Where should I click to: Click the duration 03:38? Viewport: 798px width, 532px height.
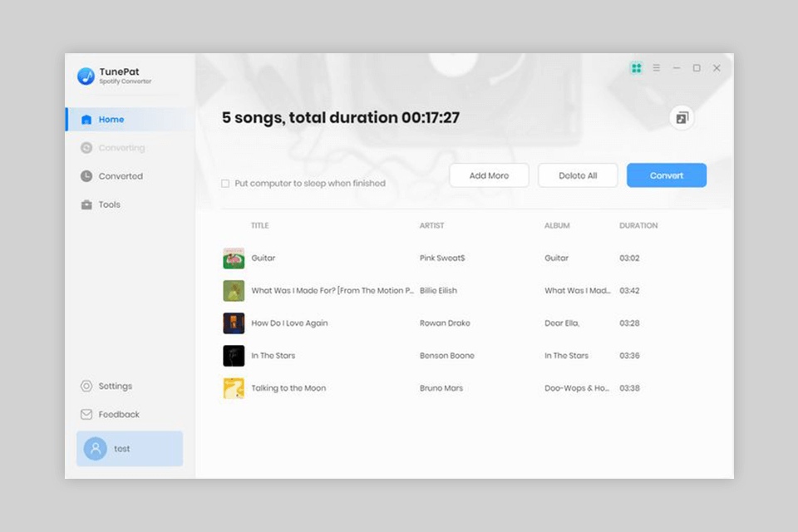click(629, 388)
